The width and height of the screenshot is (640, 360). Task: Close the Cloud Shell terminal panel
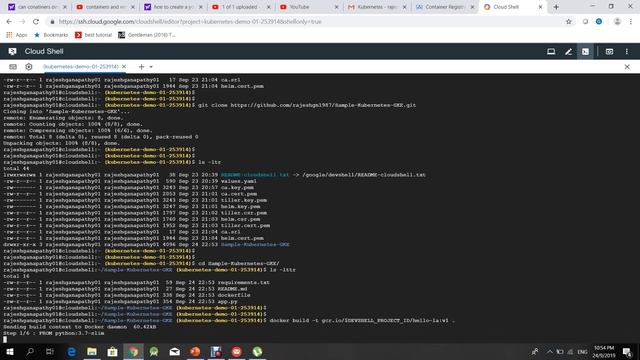627,67
